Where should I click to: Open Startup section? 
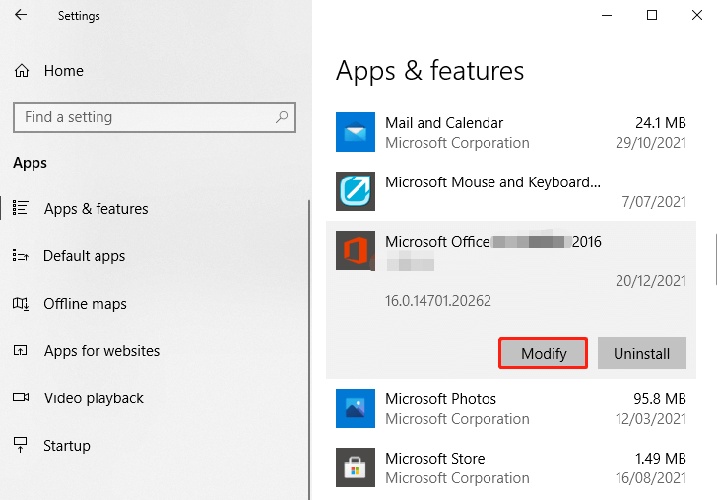67,446
